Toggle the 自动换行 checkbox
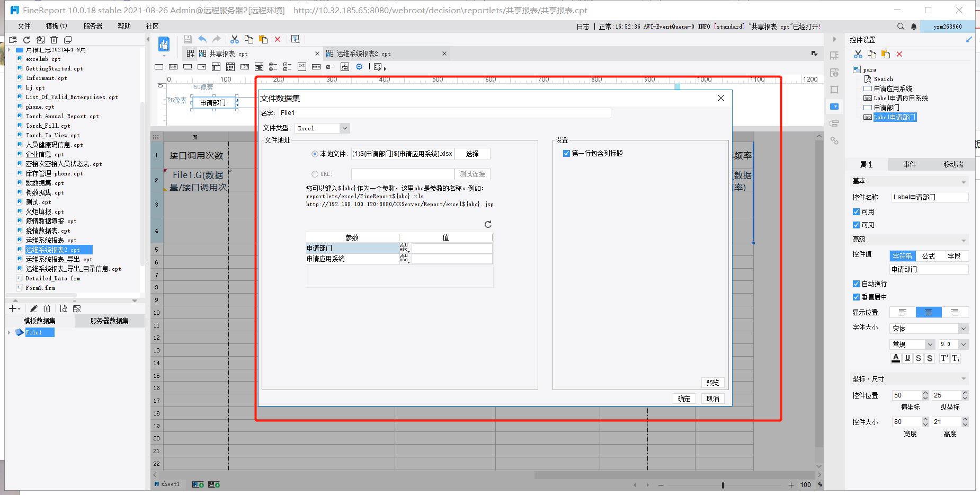The height and width of the screenshot is (495, 980). (x=856, y=284)
